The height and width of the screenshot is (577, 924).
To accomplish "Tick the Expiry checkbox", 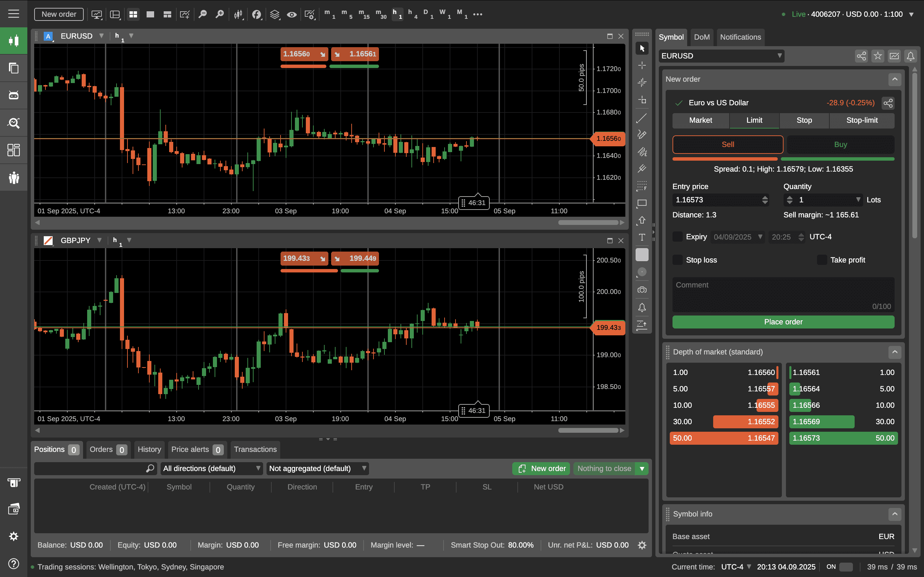I will (x=677, y=237).
